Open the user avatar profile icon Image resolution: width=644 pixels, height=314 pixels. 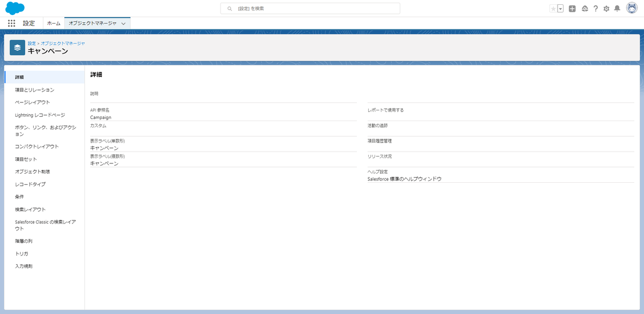[631, 8]
